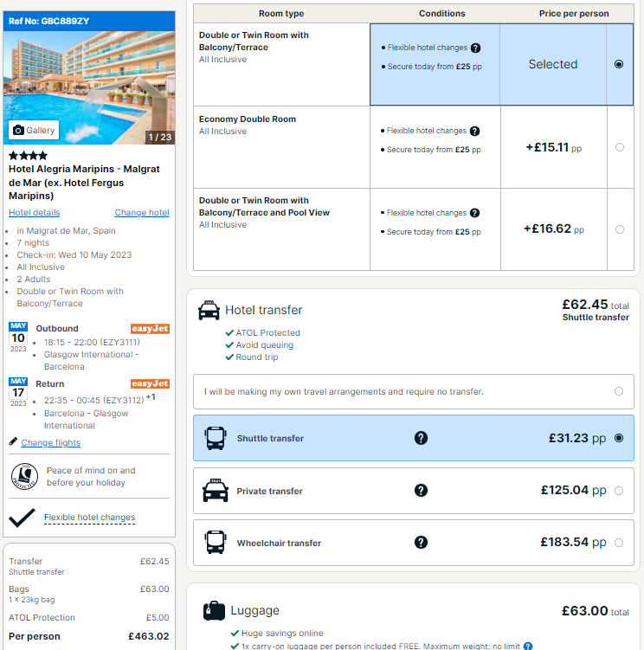Select Wheelchair transfer radio button
644x650 pixels.
tap(619, 543)
